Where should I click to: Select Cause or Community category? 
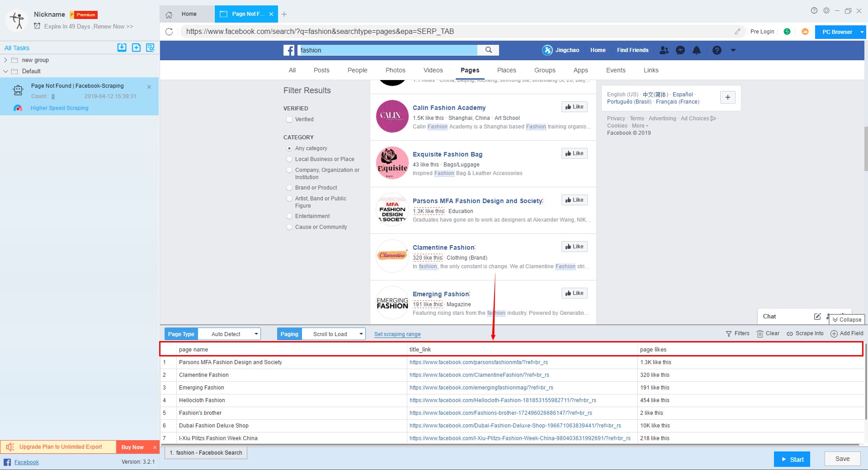[x=289, y=227]
